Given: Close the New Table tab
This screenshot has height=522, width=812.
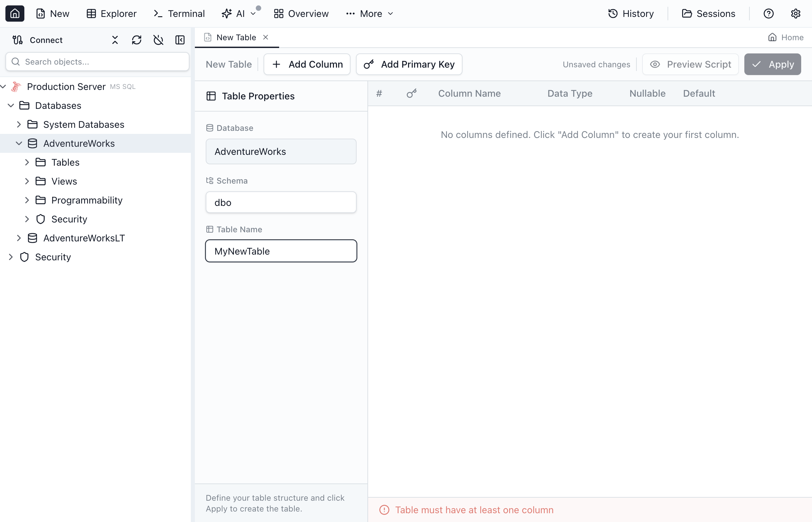Looking at the screenshot, I should click(266, 37).
